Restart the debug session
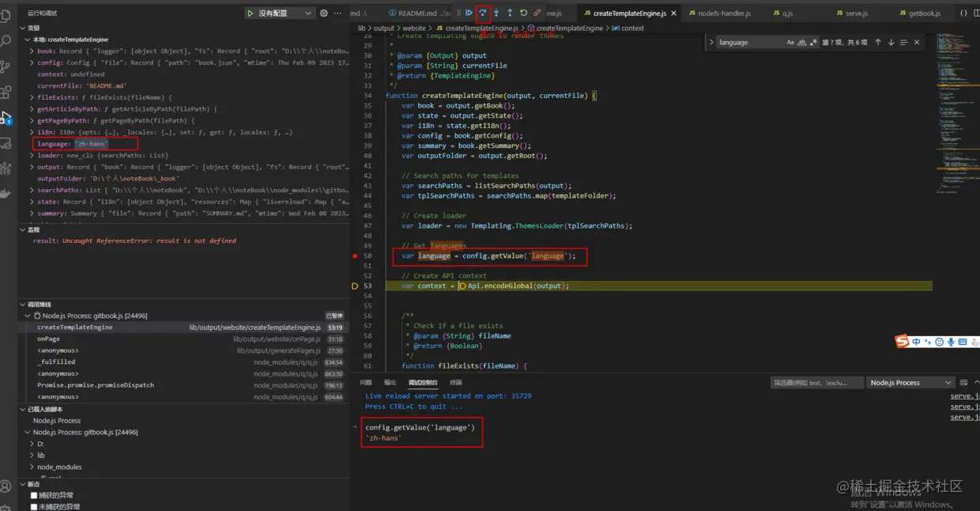This screenshot has width=980, height=511. [523, 13]
